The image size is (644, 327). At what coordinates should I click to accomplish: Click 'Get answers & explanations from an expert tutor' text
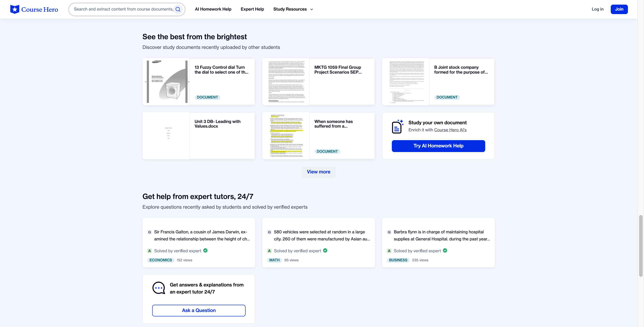[207, 288]
